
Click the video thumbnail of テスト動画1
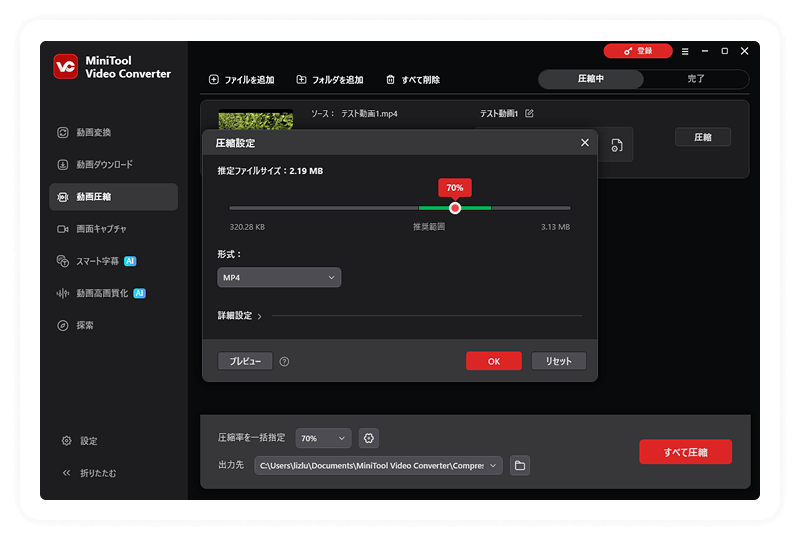[256, 120]
